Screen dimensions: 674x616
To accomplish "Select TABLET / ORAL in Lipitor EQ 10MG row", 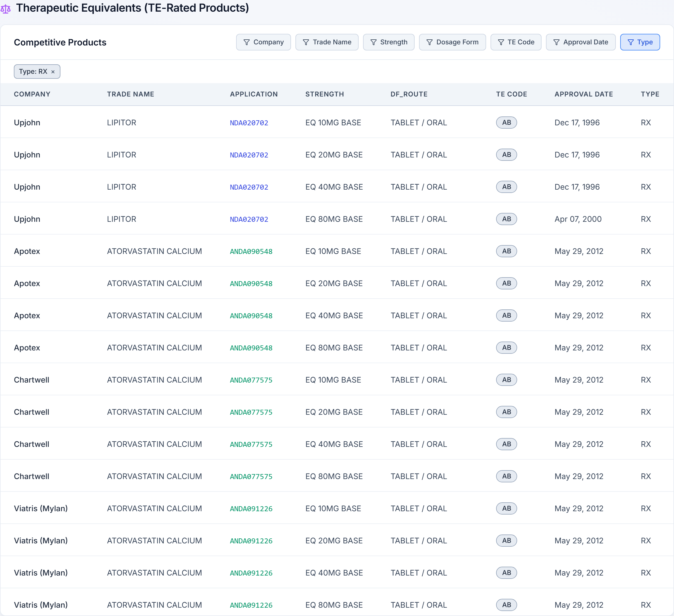I will tap(419, 123).
